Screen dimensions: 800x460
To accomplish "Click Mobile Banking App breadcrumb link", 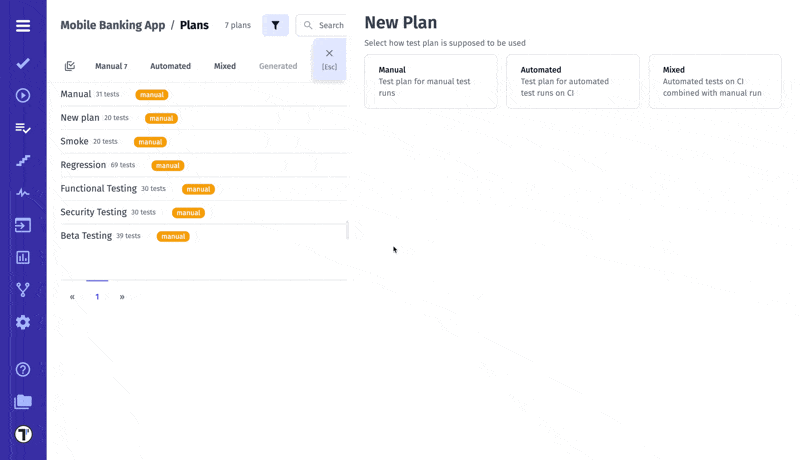I will click(112, 25).
